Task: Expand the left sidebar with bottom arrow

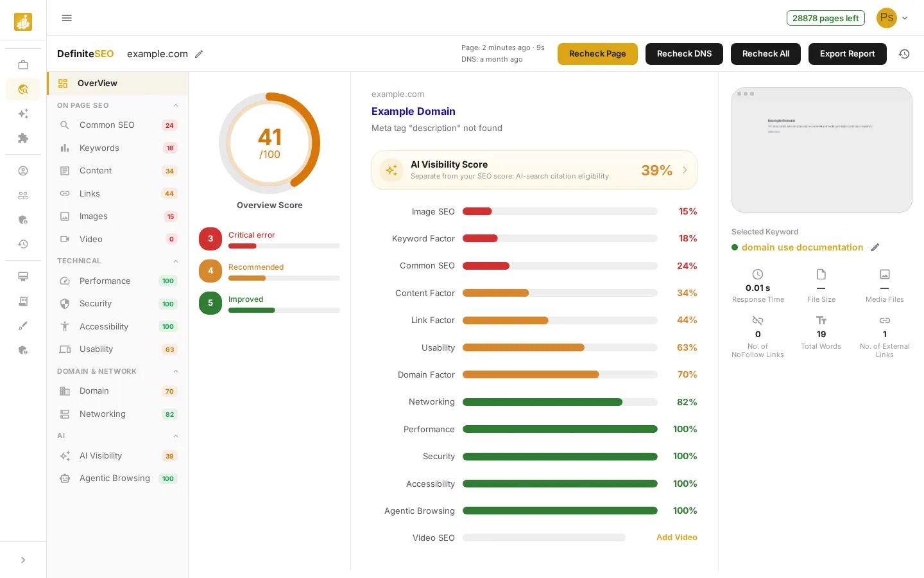Action: click(x=23, y=560)
